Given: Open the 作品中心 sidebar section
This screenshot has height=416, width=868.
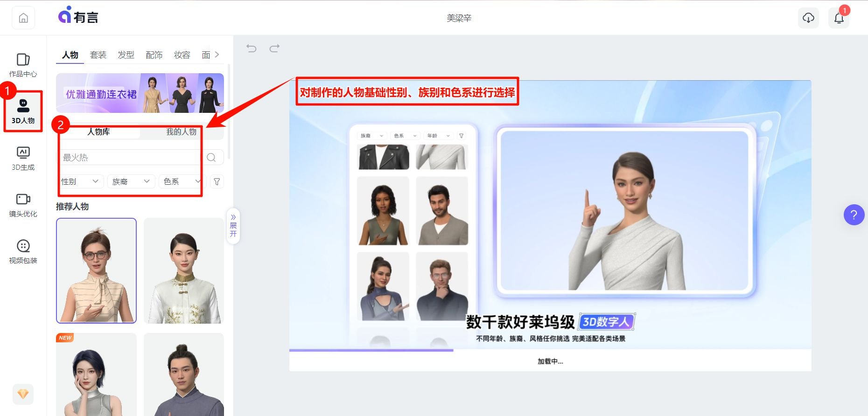Looking at the screenshot, I should tap(23, 65).
